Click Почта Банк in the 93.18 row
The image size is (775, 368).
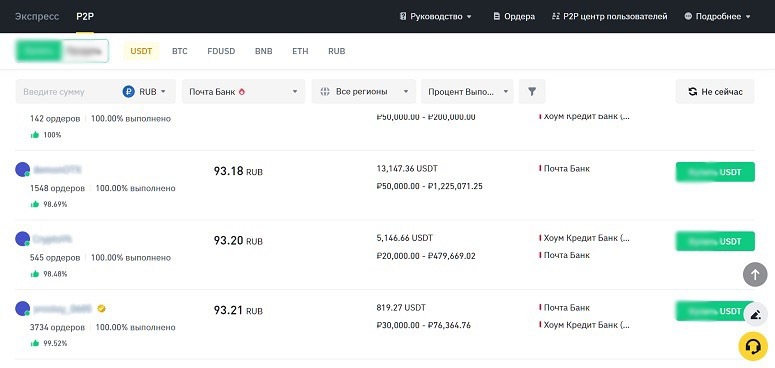[566, 168]
